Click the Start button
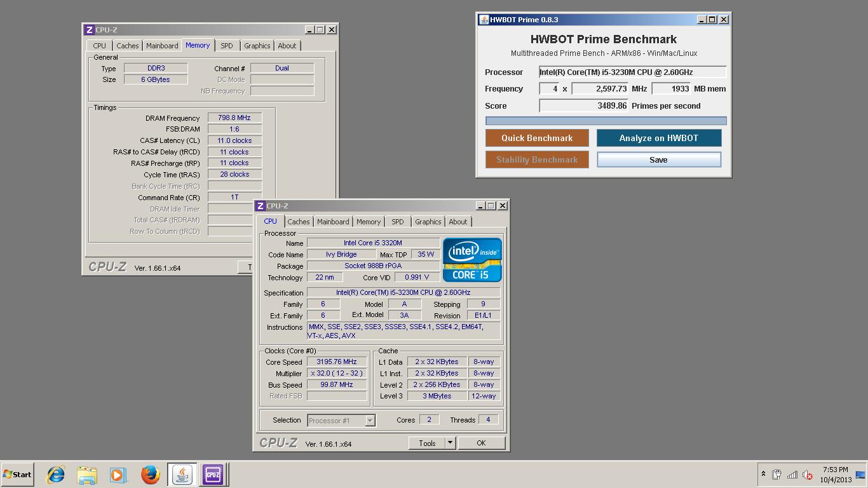Viewport: 868px width, 488px height. click(x=17, y=475)
